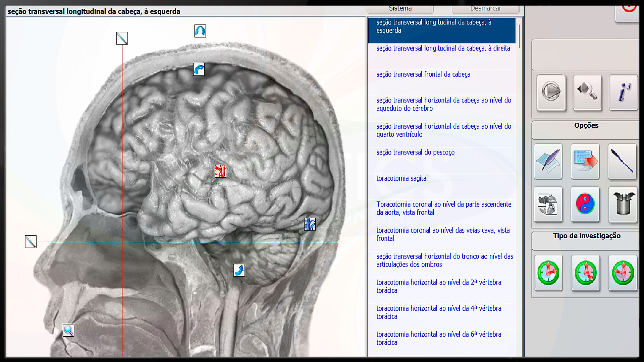Click the magnifier icon near the chin
Screen dimensions: 644x362
point(68,330)
